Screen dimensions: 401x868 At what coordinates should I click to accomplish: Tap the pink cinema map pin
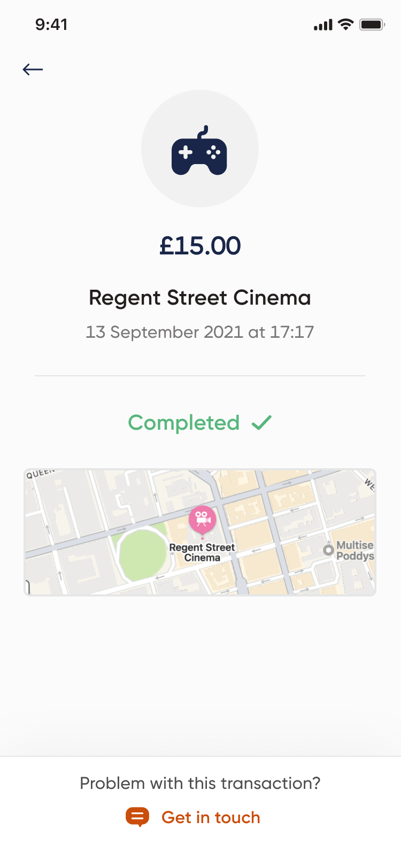(202, 519)
